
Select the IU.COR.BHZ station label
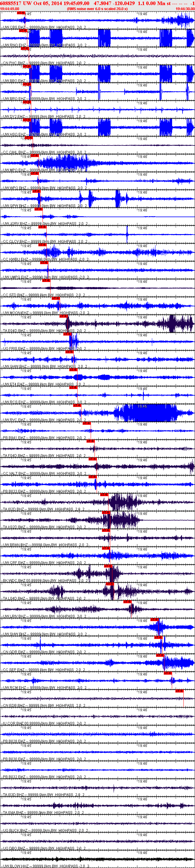tap(13, 723)
